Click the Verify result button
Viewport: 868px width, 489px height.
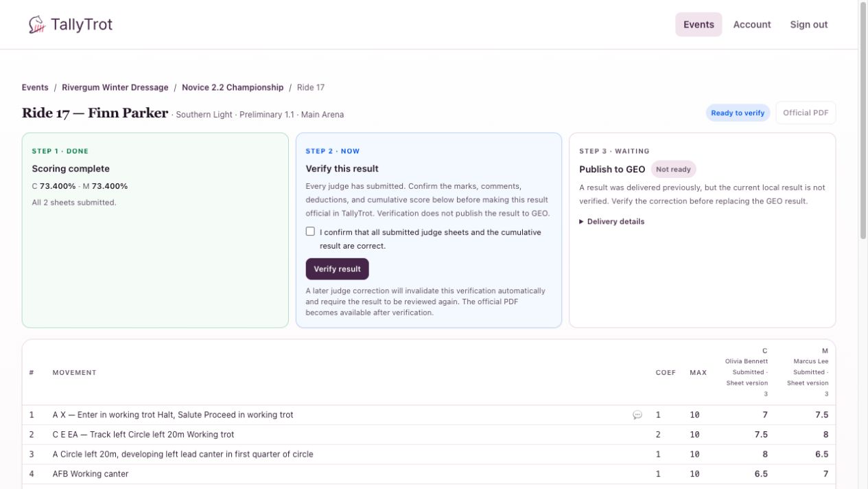point(337,269)
